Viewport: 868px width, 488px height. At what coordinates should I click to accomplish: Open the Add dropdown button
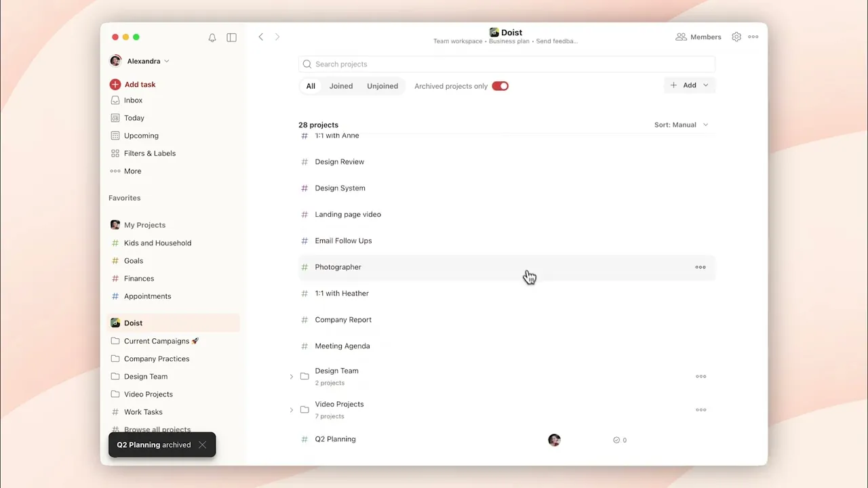[x=689, y=85]
